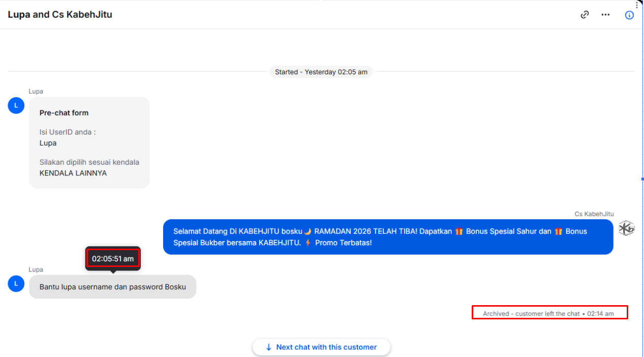Open the three-dot more options menu
Screen dimensions: 644x357
[x=605, y=15]
